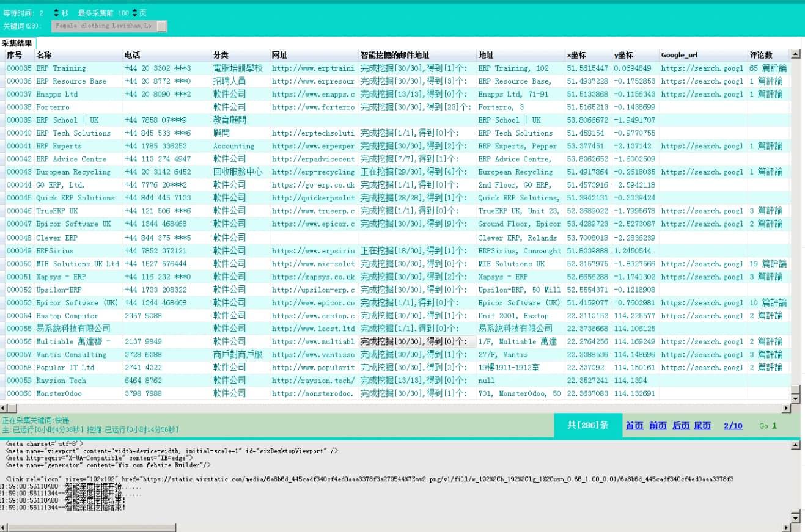
Task: Select the Clever ERP name cell
Action: (78, 238)
